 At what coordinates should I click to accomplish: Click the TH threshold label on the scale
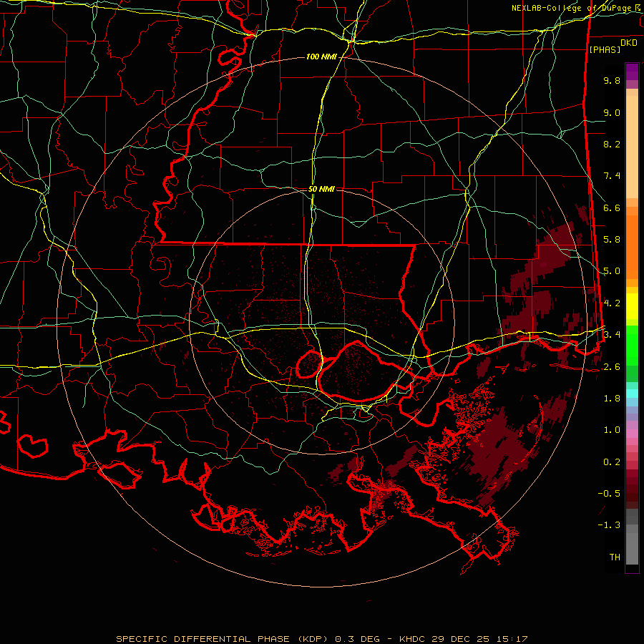[x=615, y=557]
